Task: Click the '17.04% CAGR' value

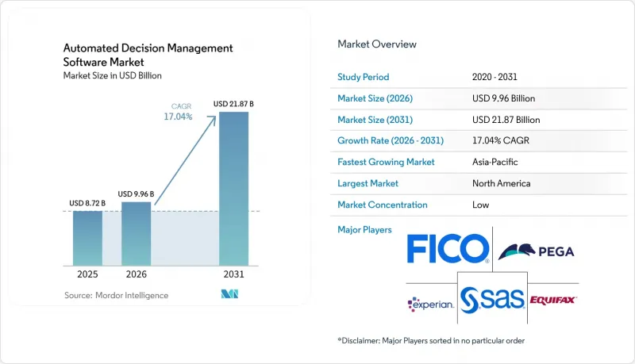Action: coord(501,140)
